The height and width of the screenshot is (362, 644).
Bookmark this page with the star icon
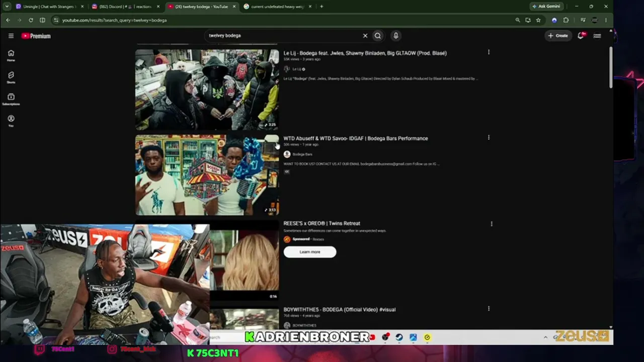(538, 20)
